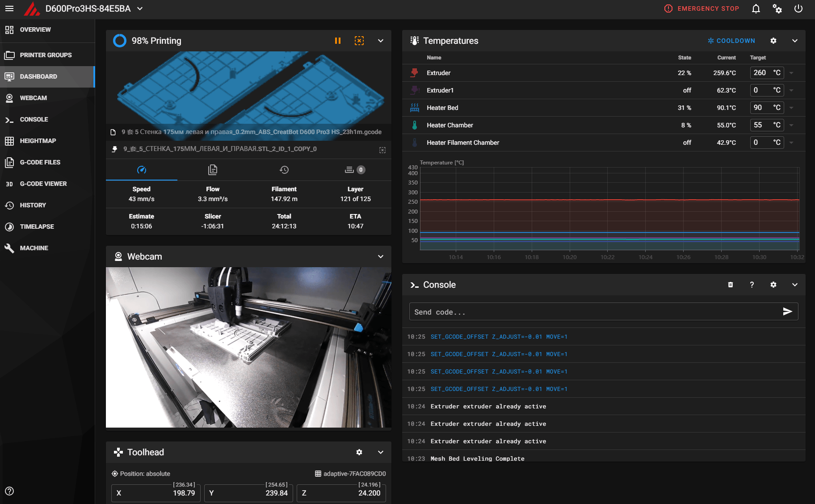This screenshot has width=815, height=504.
Task: Open the power menu icon
Action: click(798, 9)
